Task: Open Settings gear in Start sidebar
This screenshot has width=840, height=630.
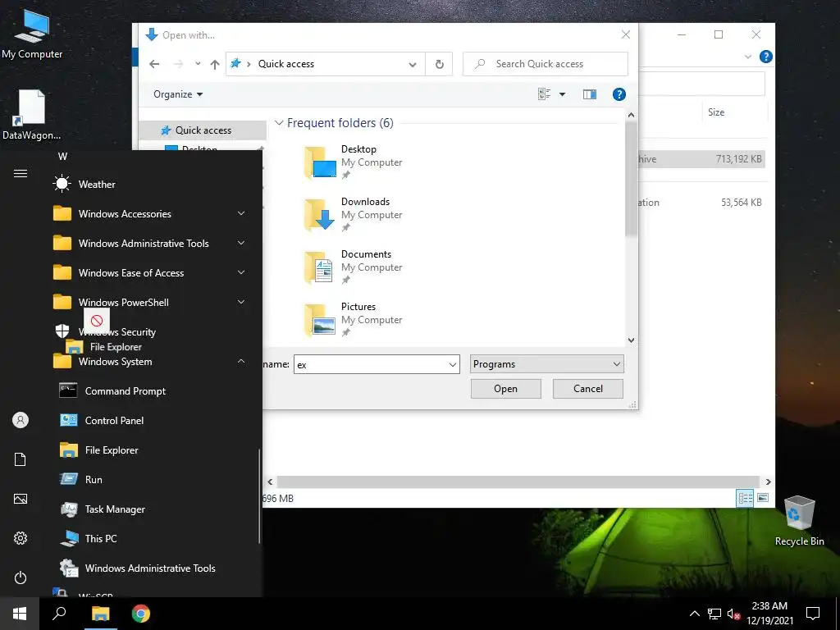Action: 21,538
